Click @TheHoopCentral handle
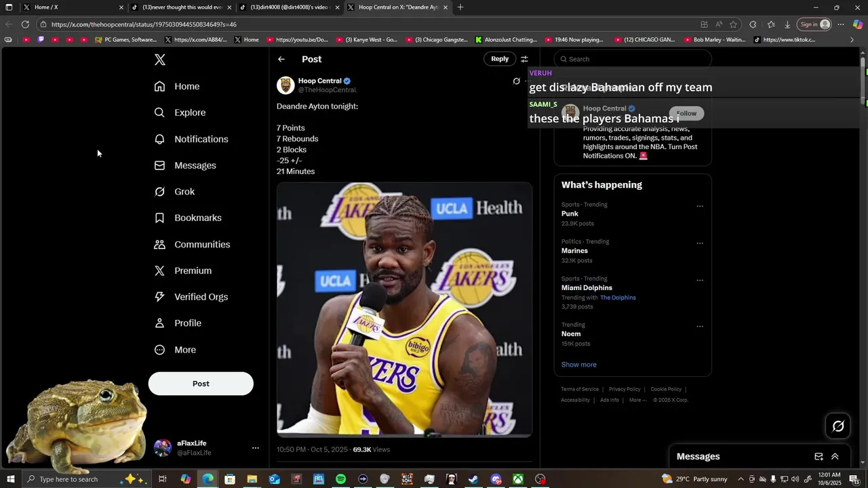The width and height of the screenshot is (868, 488). (x=327, y=90)
